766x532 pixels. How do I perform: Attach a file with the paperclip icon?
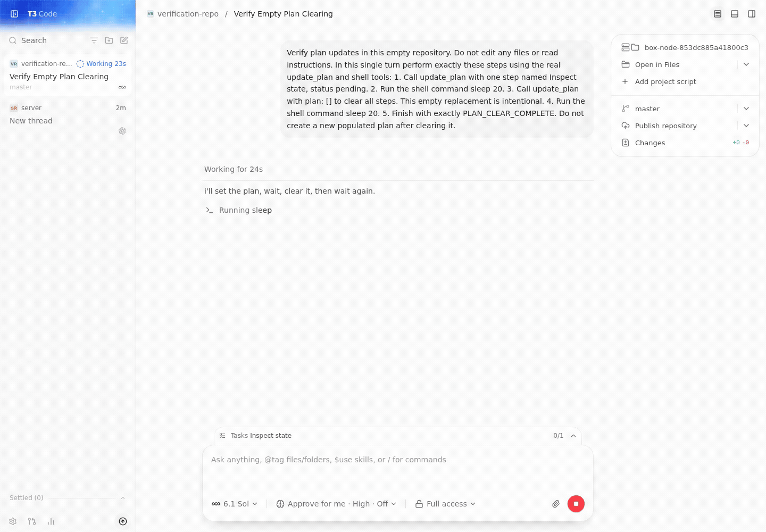point(556,504)
